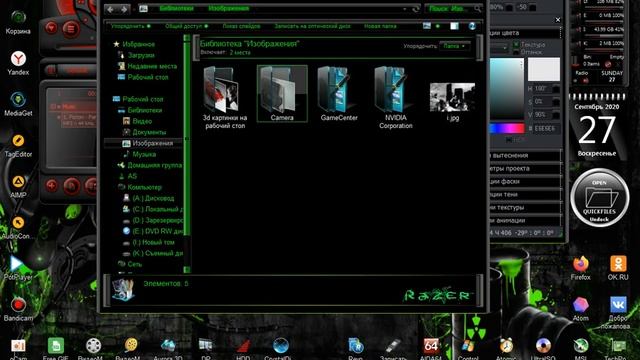Image resolution: width=640 pixels, height=360 pixels.
Task: Select the Camera folder
Action: [x=282, y=93]
